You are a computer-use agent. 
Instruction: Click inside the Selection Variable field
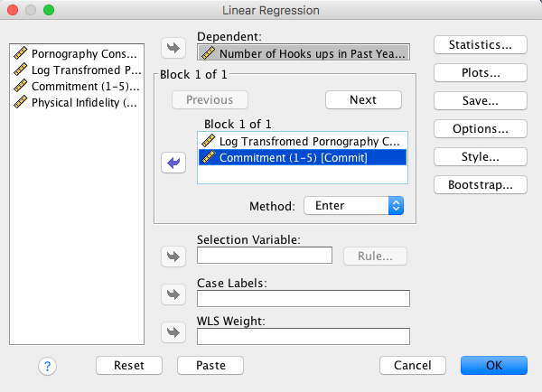click(265, 256)
